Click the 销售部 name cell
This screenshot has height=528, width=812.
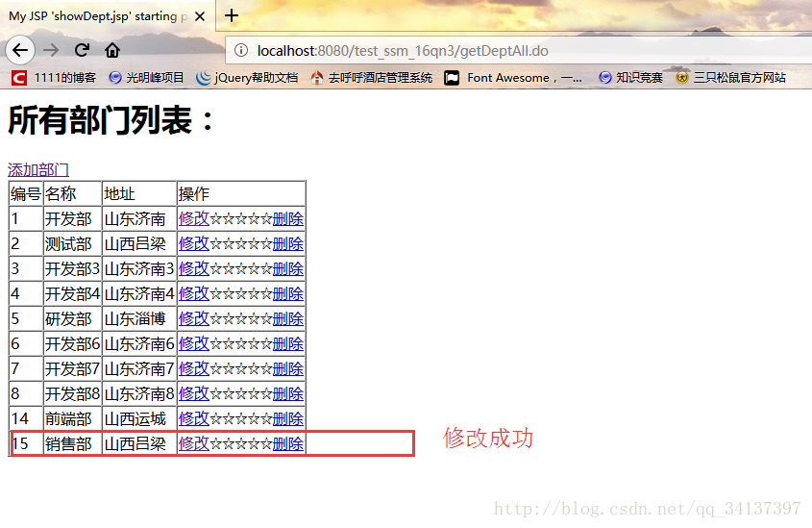click(x=72, y=443)
